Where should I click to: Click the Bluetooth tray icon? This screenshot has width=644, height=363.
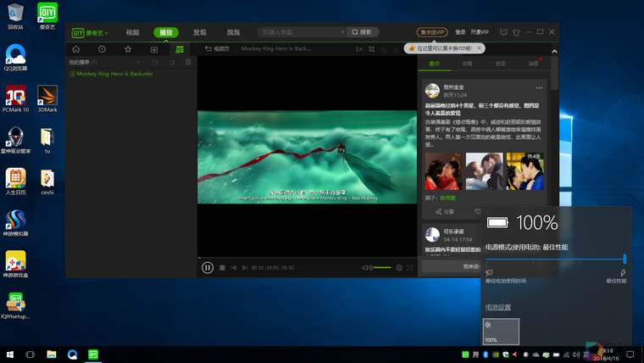pyautogui.click(x=485, y=355)
